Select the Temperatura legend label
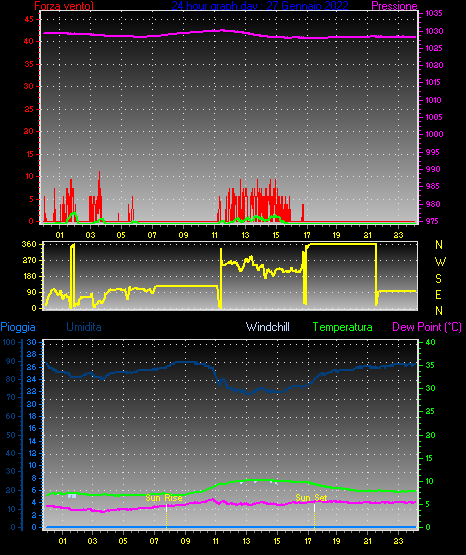Screen dimensions: 466x555 (x=343, y=327)
